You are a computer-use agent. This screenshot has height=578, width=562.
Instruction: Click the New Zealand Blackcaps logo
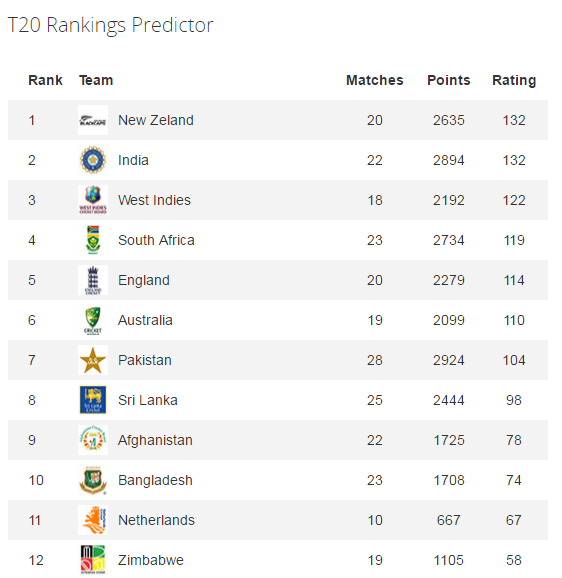[93, 120]
